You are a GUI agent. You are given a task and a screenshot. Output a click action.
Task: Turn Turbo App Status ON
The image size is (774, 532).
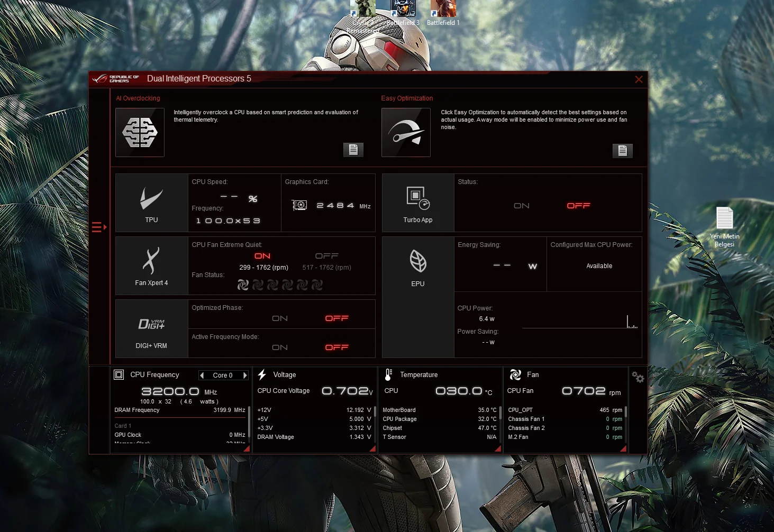coord(522,206)
